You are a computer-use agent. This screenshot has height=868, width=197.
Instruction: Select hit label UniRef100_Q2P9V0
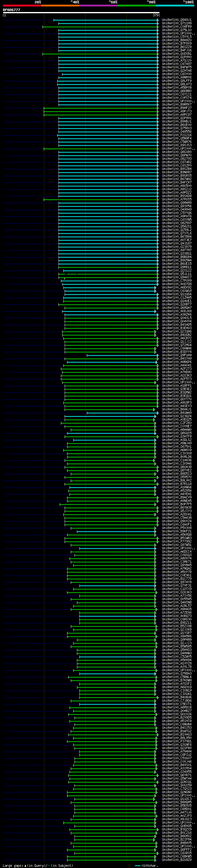tap(176, 57)
